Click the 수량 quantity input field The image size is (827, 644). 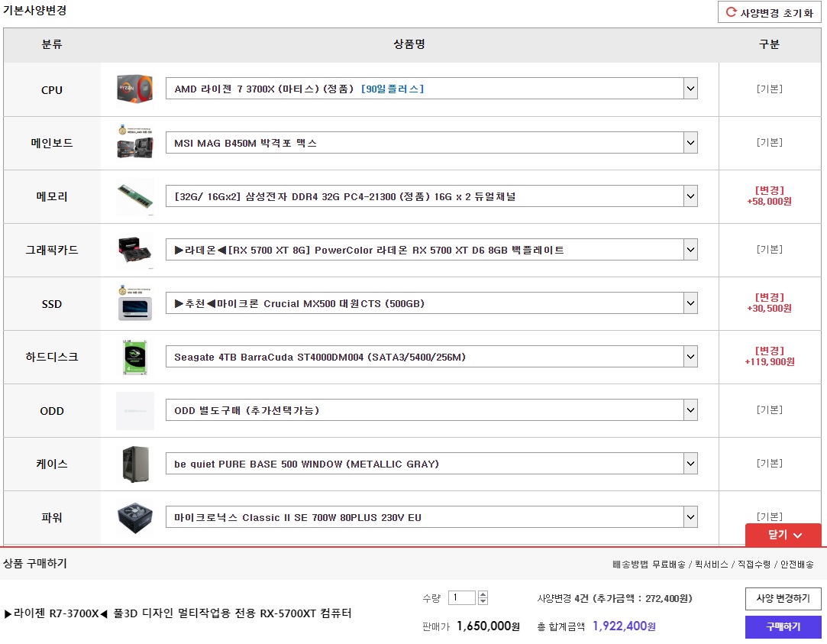462,597
